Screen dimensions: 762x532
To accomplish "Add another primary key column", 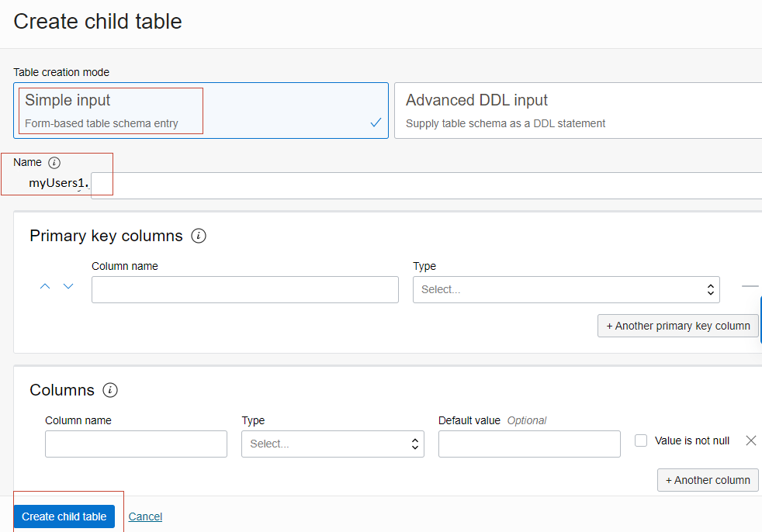I will tap(677, 326).
